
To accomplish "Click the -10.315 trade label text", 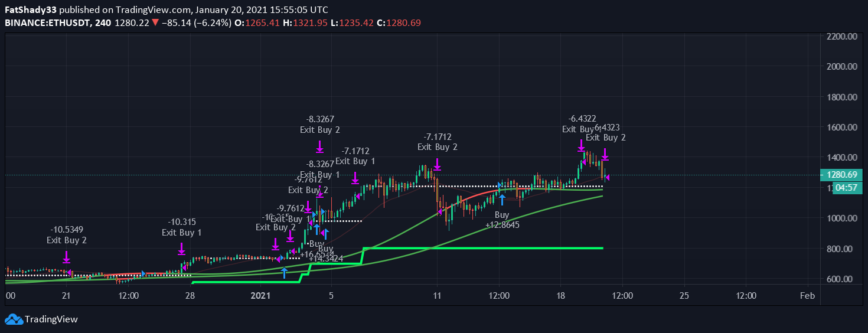I will tap(182, 222).
